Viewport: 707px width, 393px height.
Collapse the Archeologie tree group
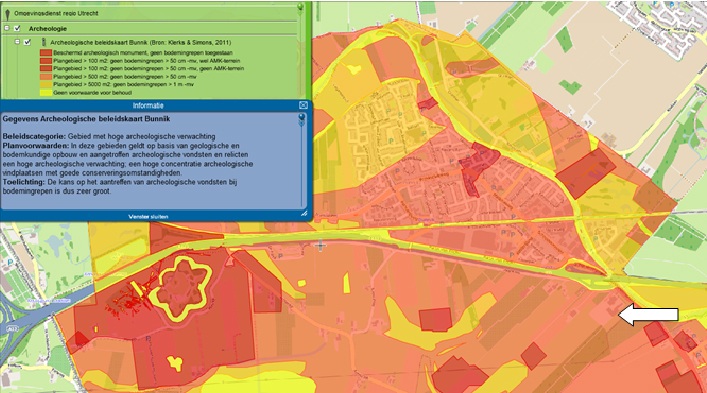[x=7, y=28]
